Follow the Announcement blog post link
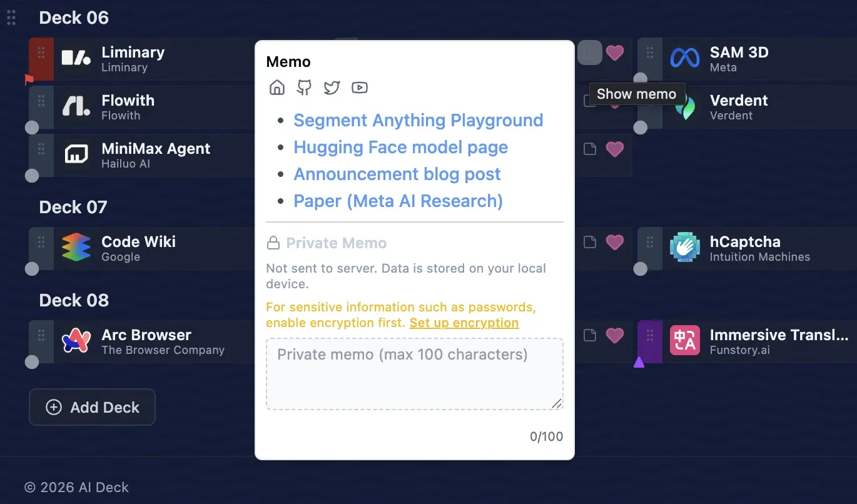This screenshot has width=857, height=504. (x=397, y=174)
